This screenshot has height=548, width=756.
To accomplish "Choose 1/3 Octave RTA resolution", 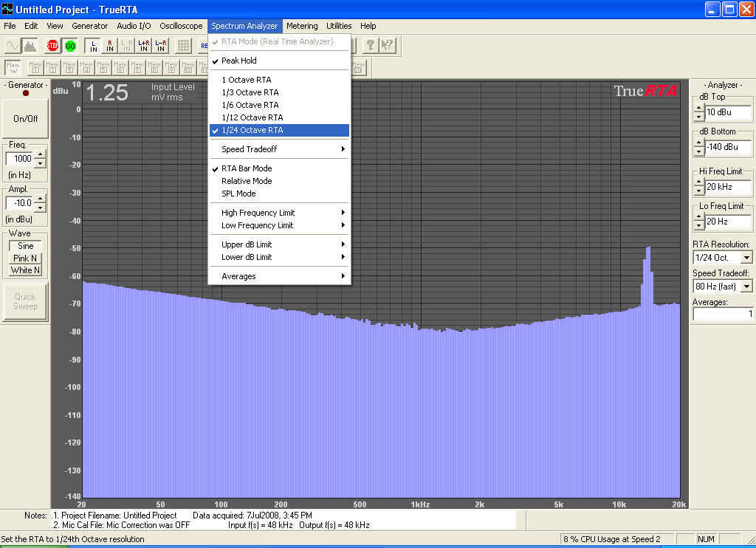I will click(279, 92).
